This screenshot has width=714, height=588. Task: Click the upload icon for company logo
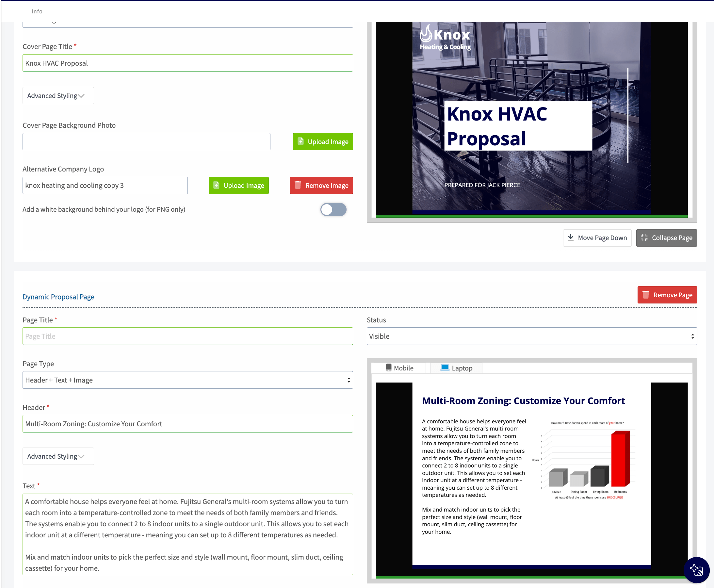216,185
